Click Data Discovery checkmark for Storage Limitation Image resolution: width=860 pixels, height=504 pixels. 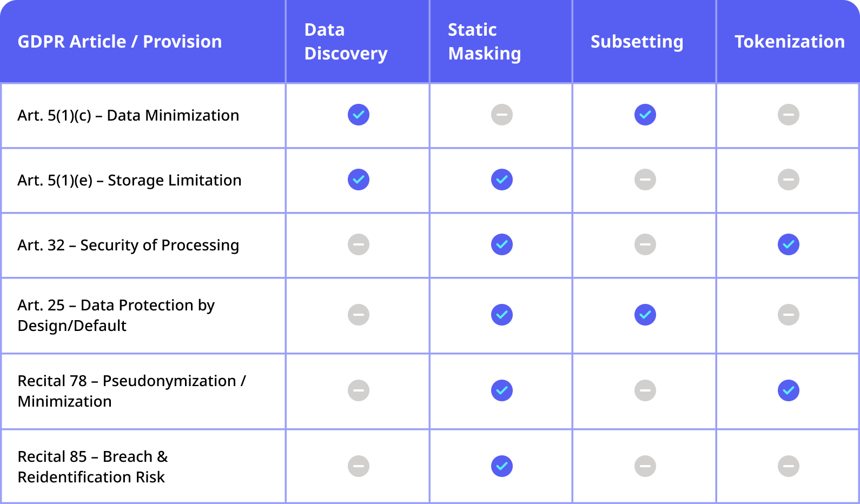point(359,180)
